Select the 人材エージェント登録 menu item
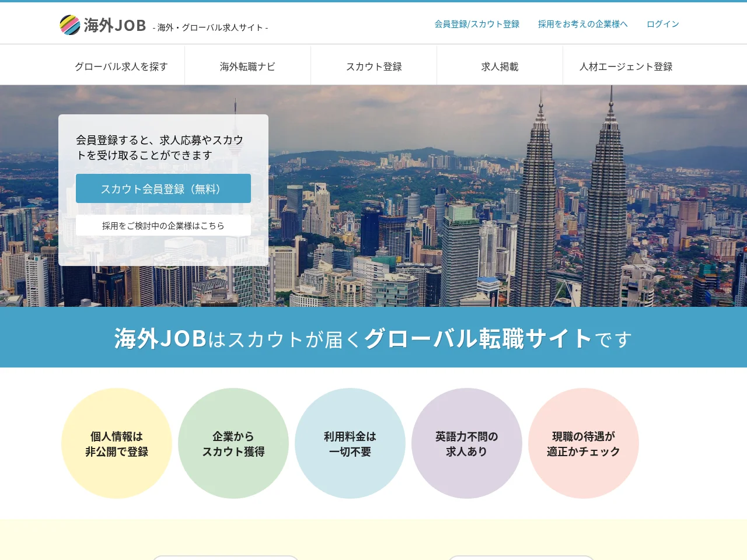 (626, 66)
